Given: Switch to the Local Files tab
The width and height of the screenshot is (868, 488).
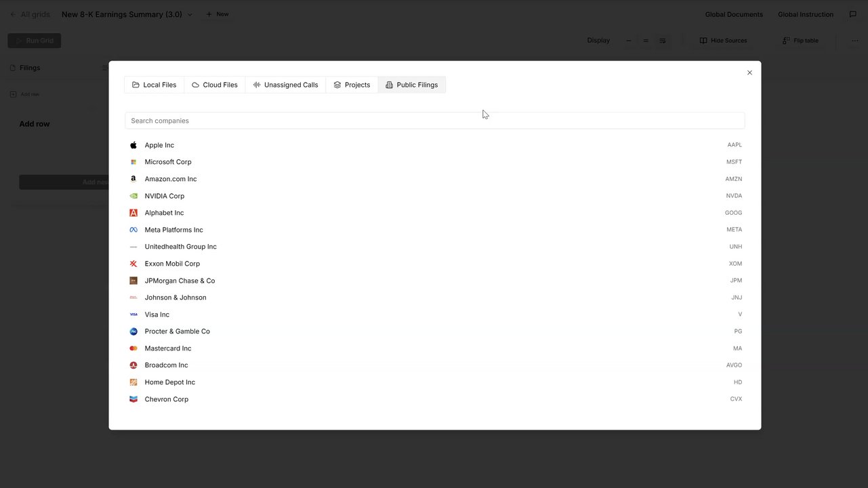Looking at the screenshot, I should coord(154,85).
